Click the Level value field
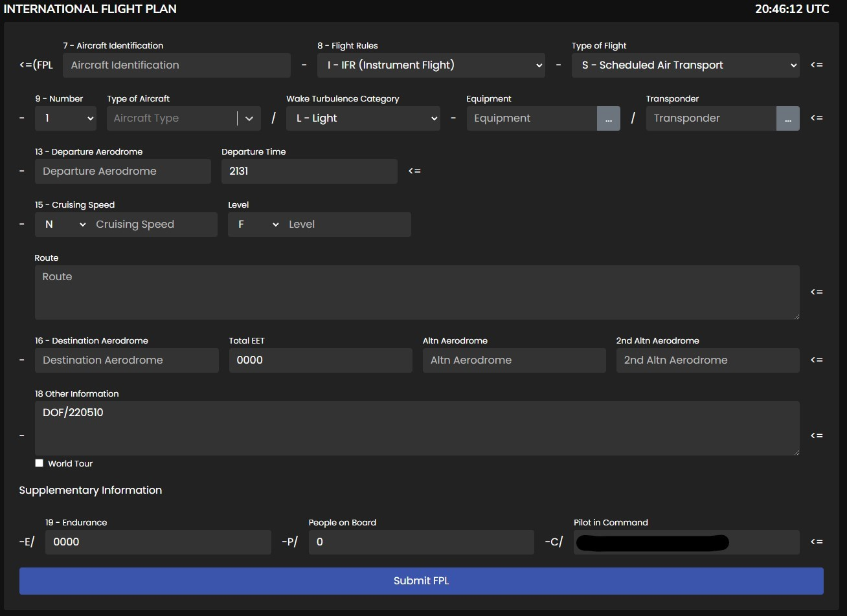 pos(348,225)
